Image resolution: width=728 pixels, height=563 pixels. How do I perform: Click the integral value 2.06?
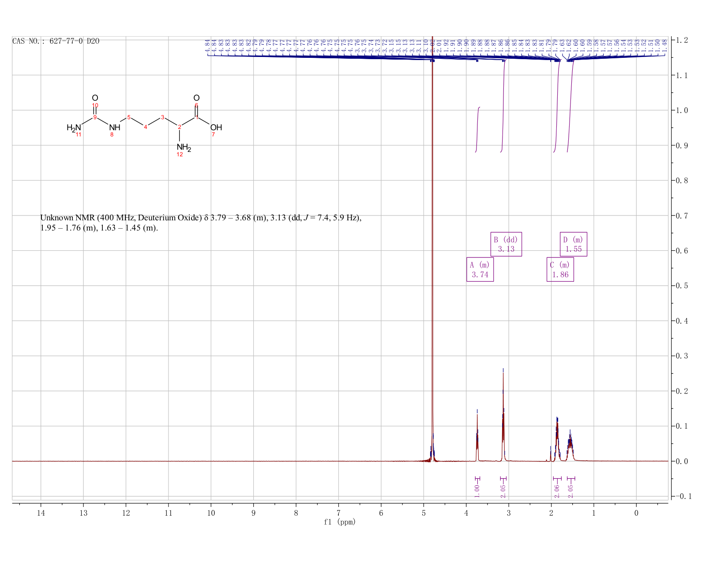(x=557, y=491)
